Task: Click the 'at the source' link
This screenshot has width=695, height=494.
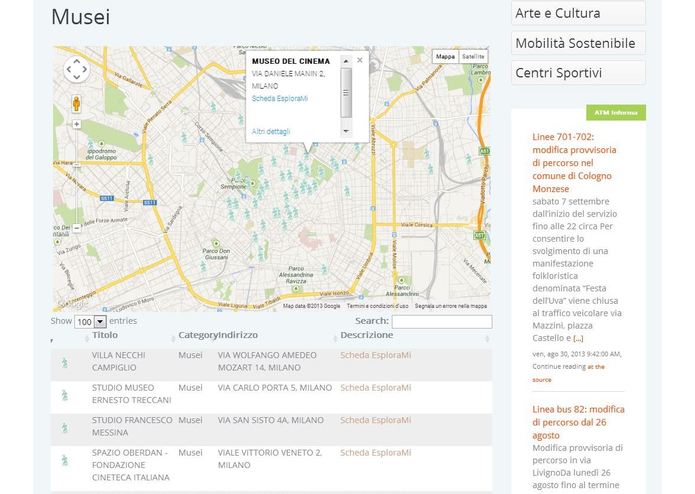Action: click(569, 373)
